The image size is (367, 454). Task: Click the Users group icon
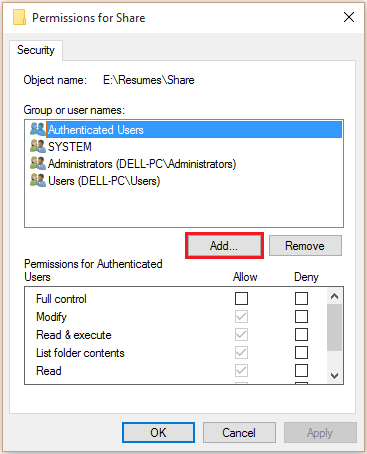pos(37,180)
